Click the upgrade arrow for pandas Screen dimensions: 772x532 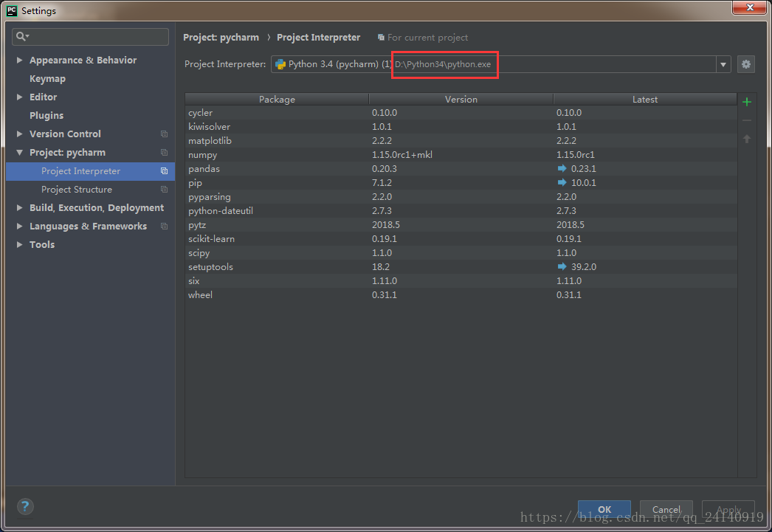point(562,168)
